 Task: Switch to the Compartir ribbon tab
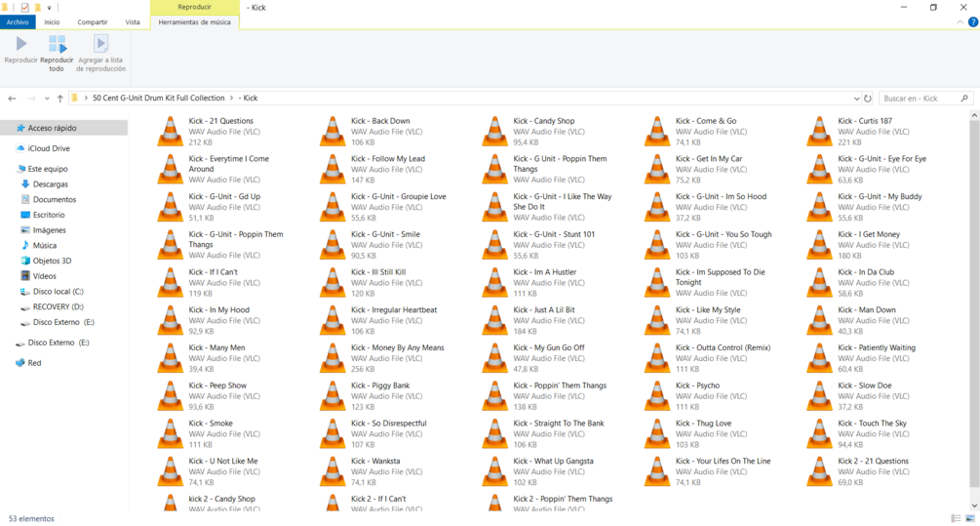[93, 21]
